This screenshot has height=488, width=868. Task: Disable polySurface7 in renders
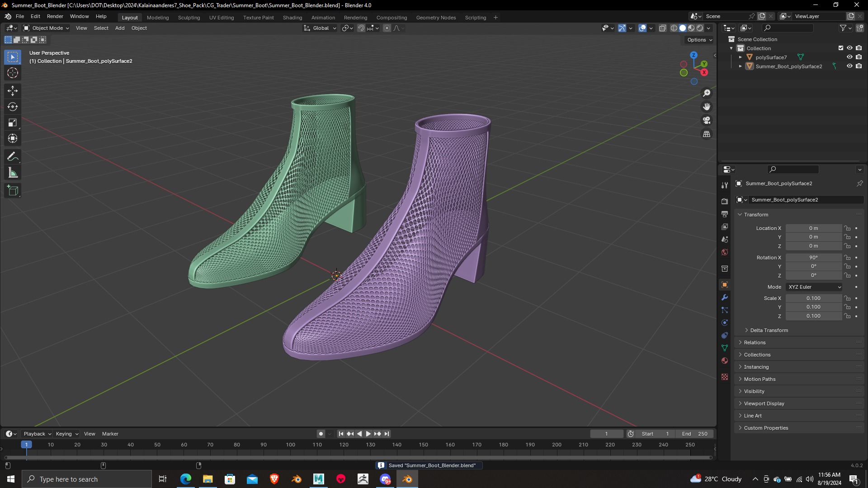(x=859, y=57)
